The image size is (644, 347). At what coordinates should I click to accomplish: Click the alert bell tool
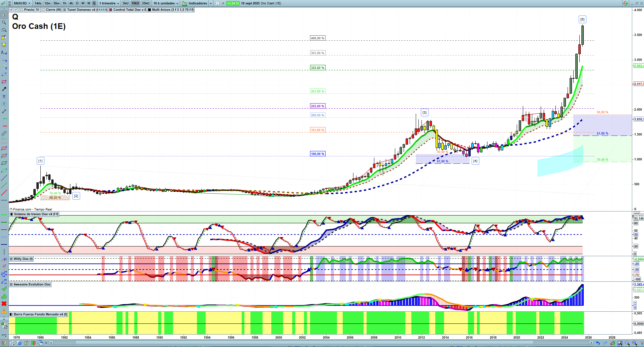tap(4, 45)
